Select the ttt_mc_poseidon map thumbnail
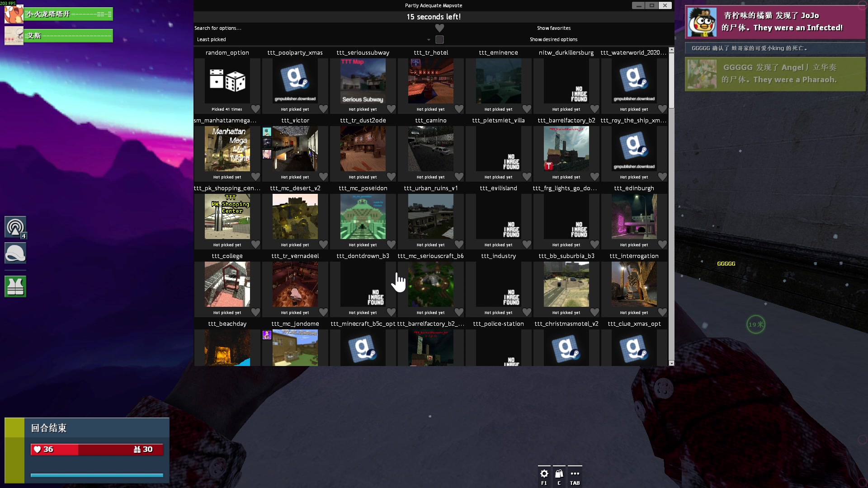The height and width of the screenshot is (488, 868). click(363, 217)
